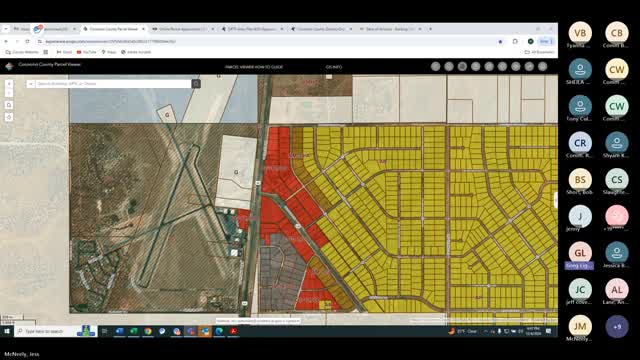
Task: Select participant CR avatar
Action: tap(580, 143)
